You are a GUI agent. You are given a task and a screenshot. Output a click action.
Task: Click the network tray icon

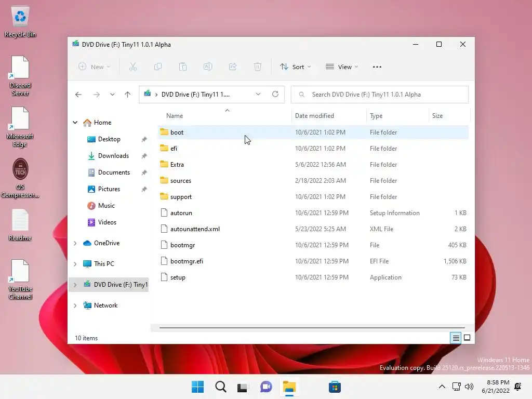(457, 387)
